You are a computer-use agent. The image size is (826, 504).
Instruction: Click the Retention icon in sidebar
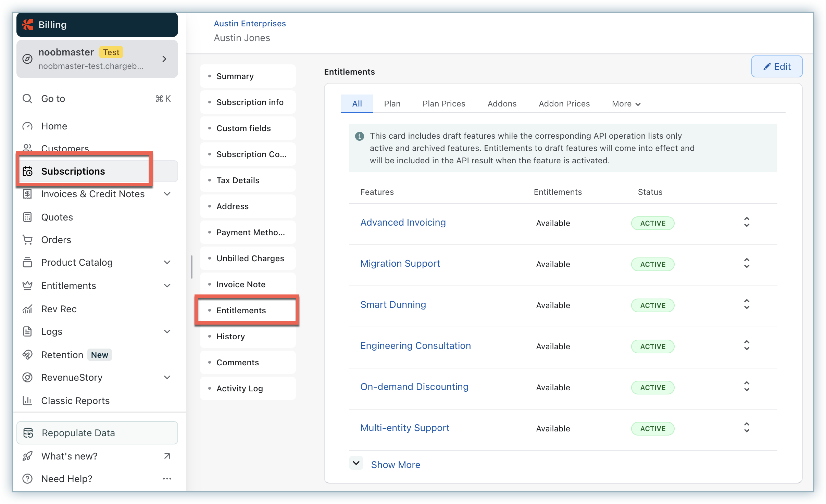tap(27, 355)
